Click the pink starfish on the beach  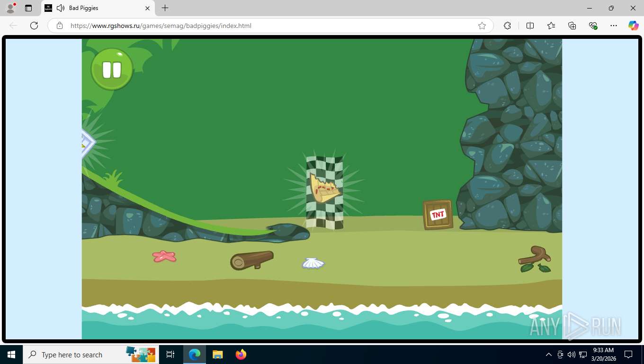[164, 256]
